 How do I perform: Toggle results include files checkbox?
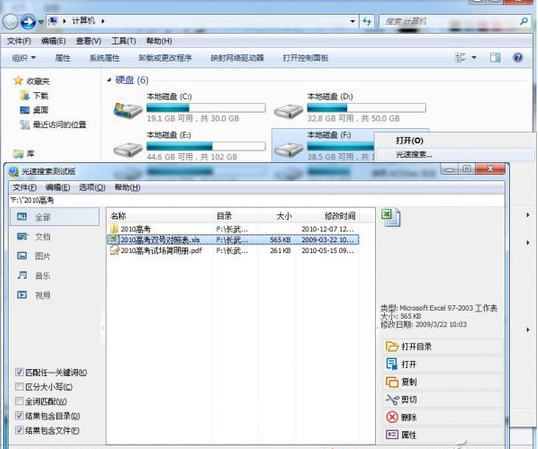[19, 430]
